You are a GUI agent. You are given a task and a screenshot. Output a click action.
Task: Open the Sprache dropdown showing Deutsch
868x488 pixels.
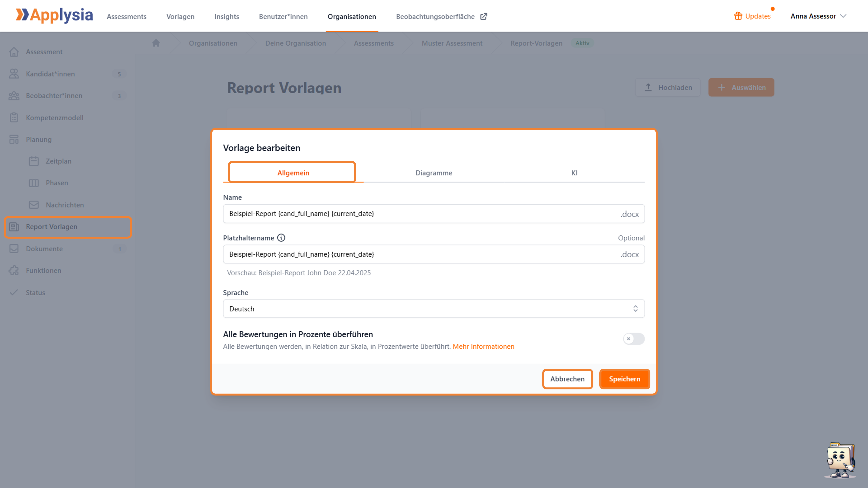434,309
